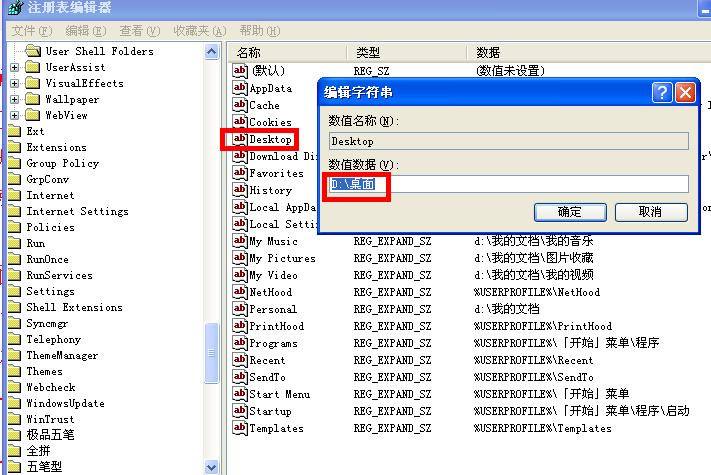This screenshot has height=475, width=711.
Task: Click the tree pane scroll up arrow
Action: (x=211, y=52)
